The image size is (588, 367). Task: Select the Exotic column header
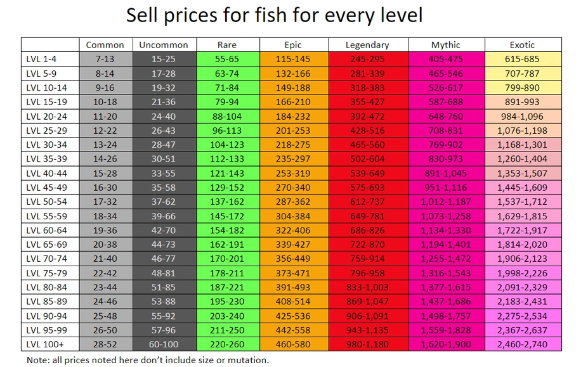[x=522, y=45]
